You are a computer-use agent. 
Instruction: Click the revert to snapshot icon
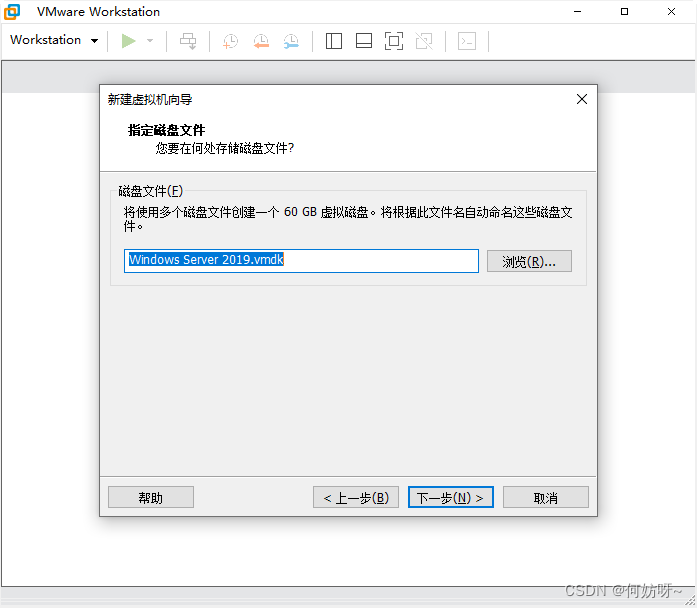click(261, 41)
